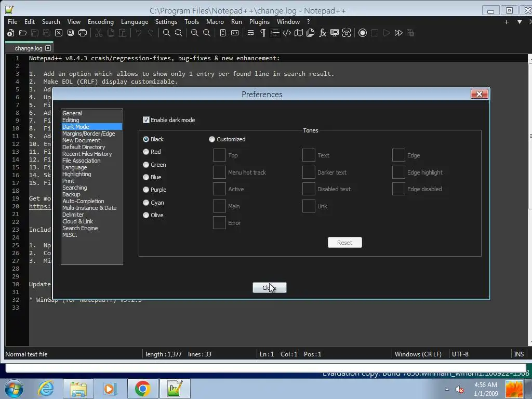Toggle file monitoring eye icon
Screen dimensions: 532x399
[x=347, y=33]
